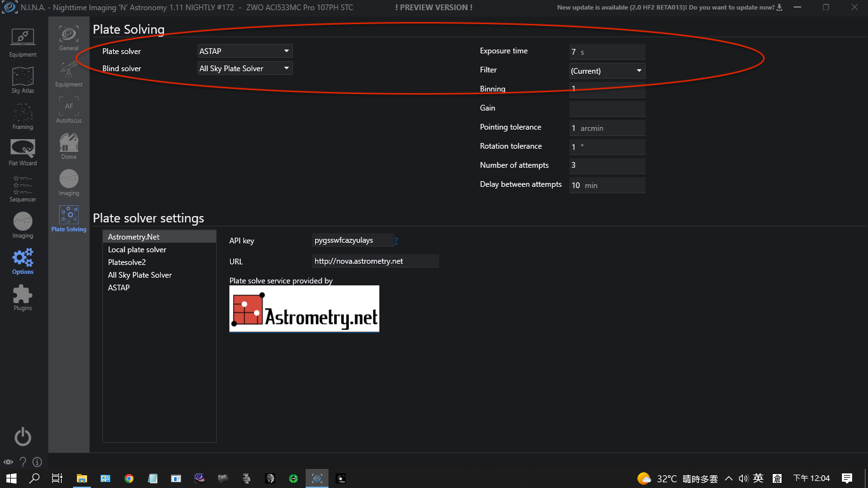Viewport: 868px width, 488px height.
Task: Open the night-sky moon app on taskbar
Action: (200, 478)
